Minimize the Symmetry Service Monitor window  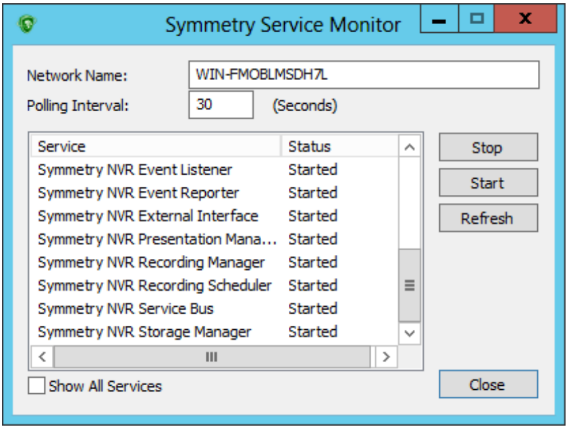pos(439,19)
